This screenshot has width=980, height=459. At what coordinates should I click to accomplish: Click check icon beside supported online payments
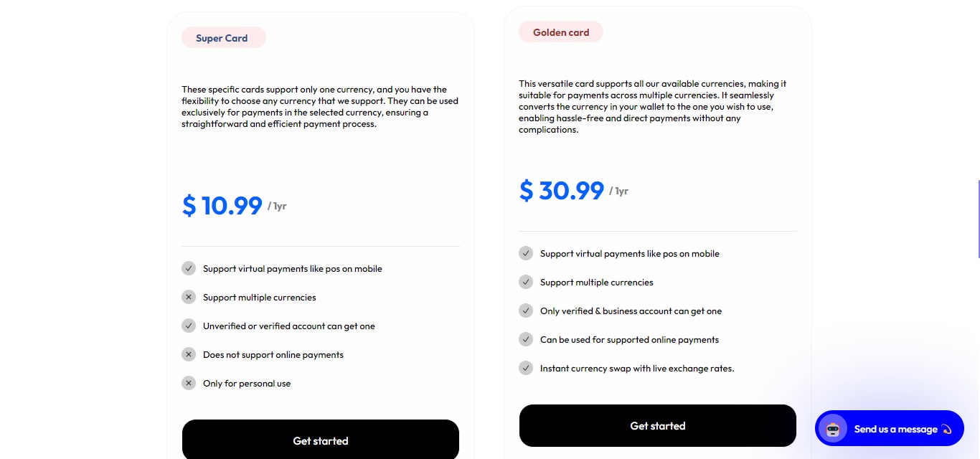(526, 339)
